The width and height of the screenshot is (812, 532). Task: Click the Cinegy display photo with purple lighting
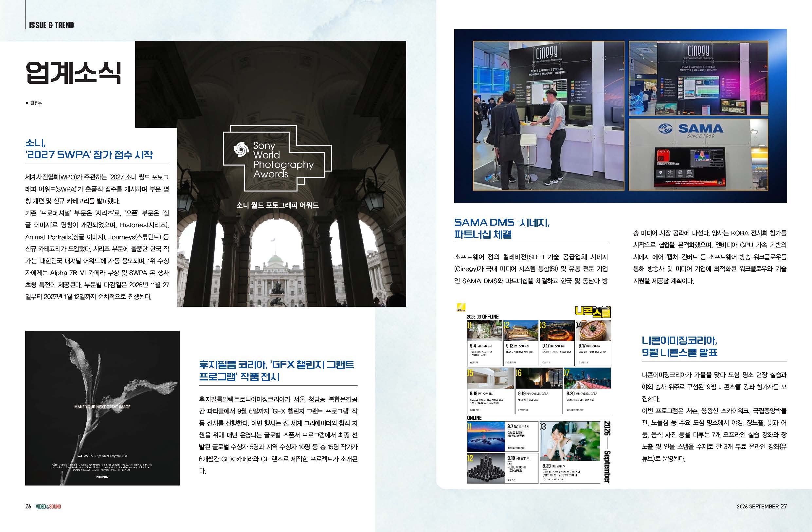click(x=698, y=79)
